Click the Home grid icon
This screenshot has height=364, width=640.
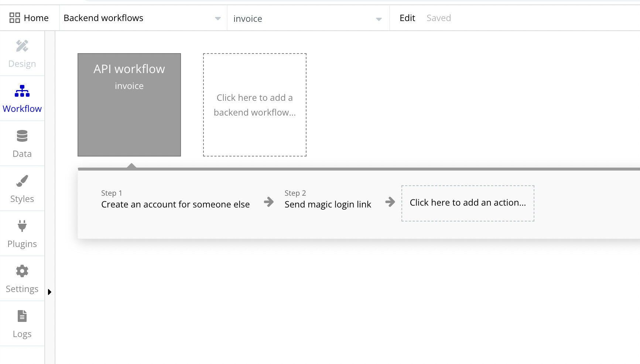tap(15, 18)
